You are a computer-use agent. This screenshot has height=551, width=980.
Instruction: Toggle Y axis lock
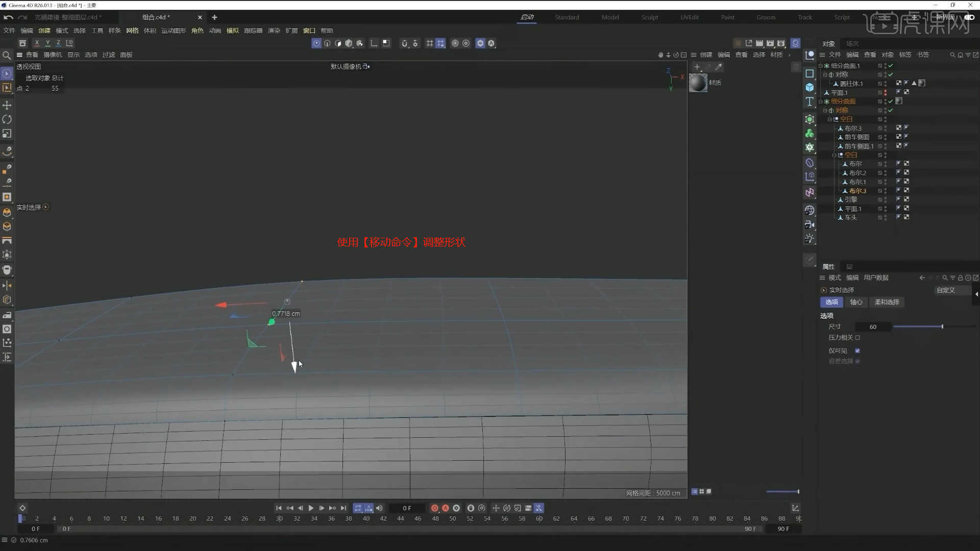47,43
